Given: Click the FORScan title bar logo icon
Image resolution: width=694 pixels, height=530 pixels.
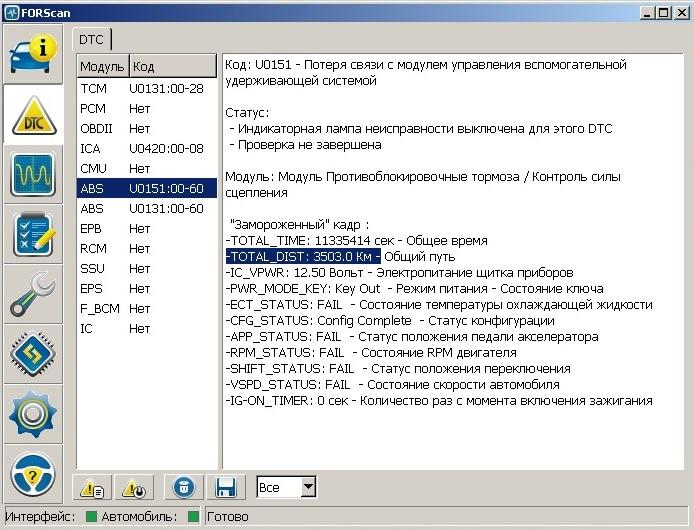Looking at the screenshot, I should pyautogui.click(x=12, y=12).
